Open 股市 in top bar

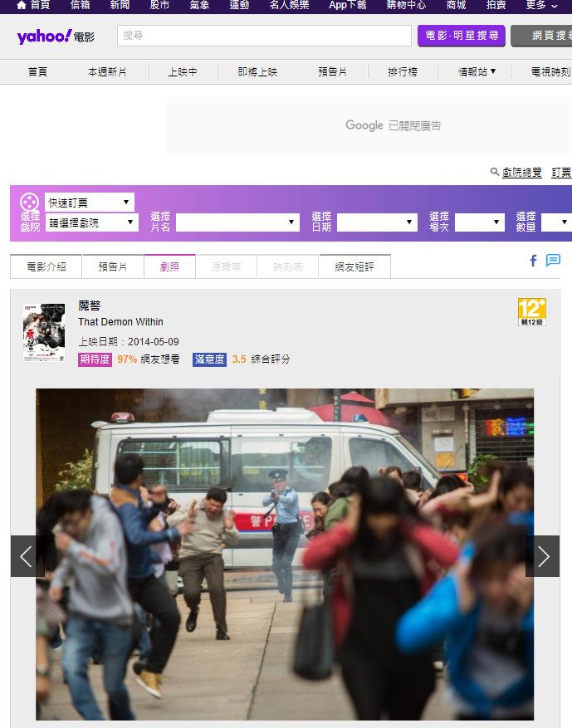point(159,5)
